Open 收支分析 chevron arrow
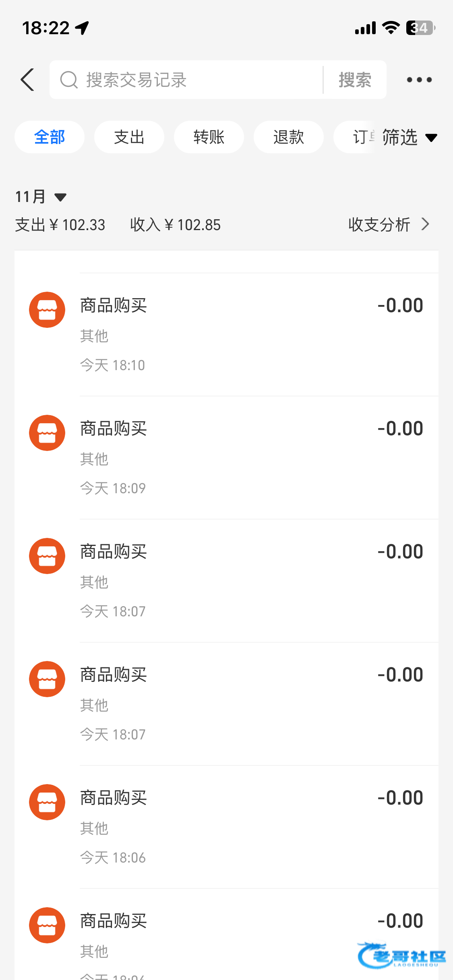This screenshot has height=980, width=453. point(425,224)
